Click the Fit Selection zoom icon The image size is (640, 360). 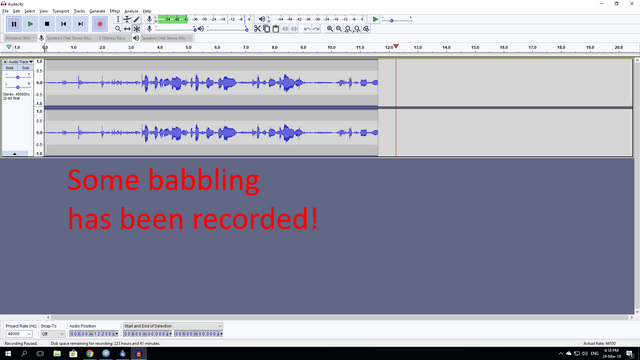[x=348, y=29]
